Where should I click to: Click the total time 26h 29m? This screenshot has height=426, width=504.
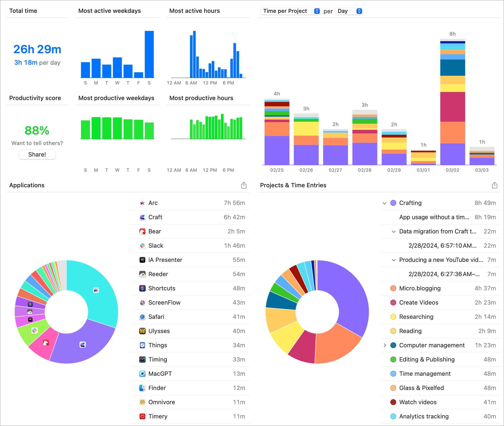37,49
